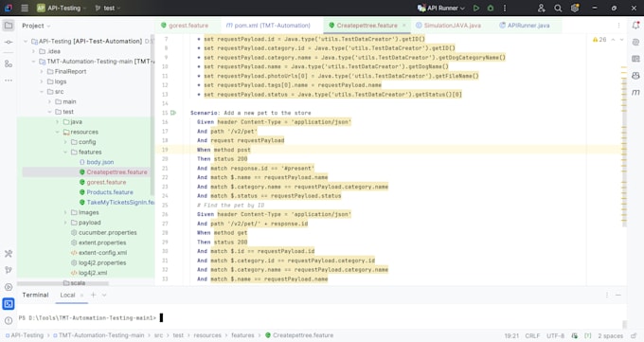Open body.json in project tree

click(x=97, y=162)
